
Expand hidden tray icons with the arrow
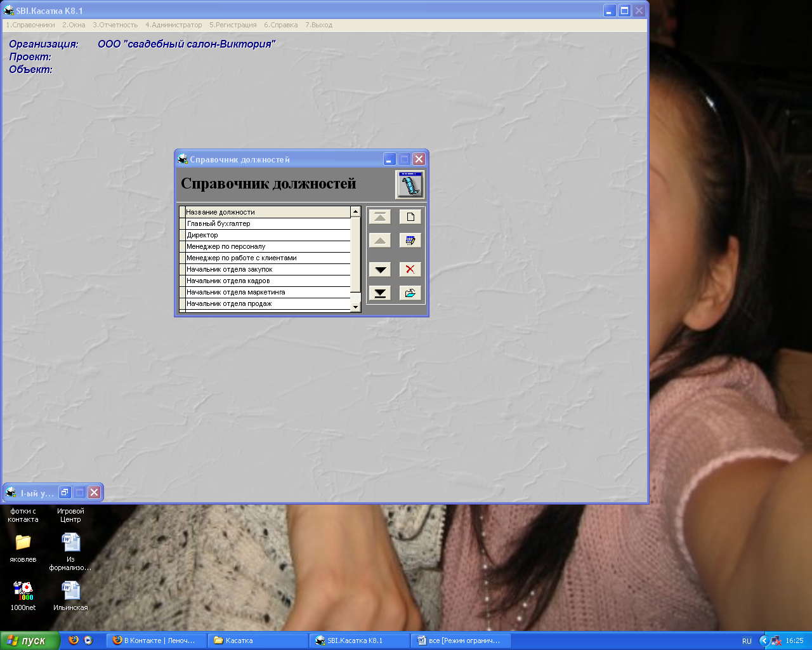(764, 640)
